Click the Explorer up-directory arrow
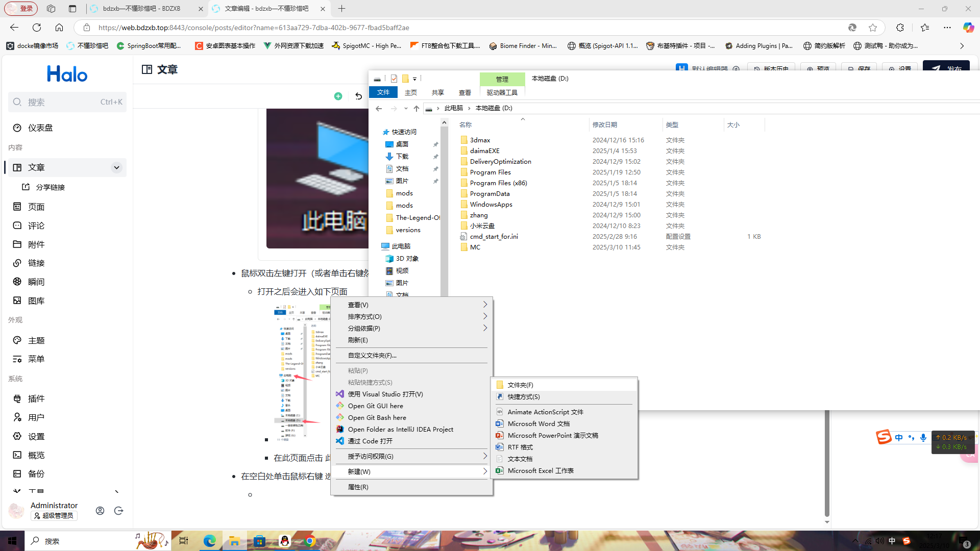 click(416, 108)
